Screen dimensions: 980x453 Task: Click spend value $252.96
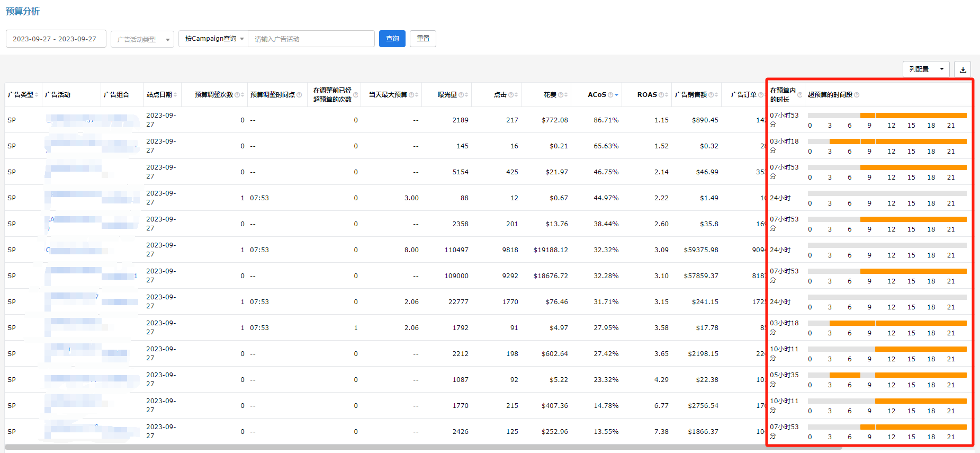[555, 432]
